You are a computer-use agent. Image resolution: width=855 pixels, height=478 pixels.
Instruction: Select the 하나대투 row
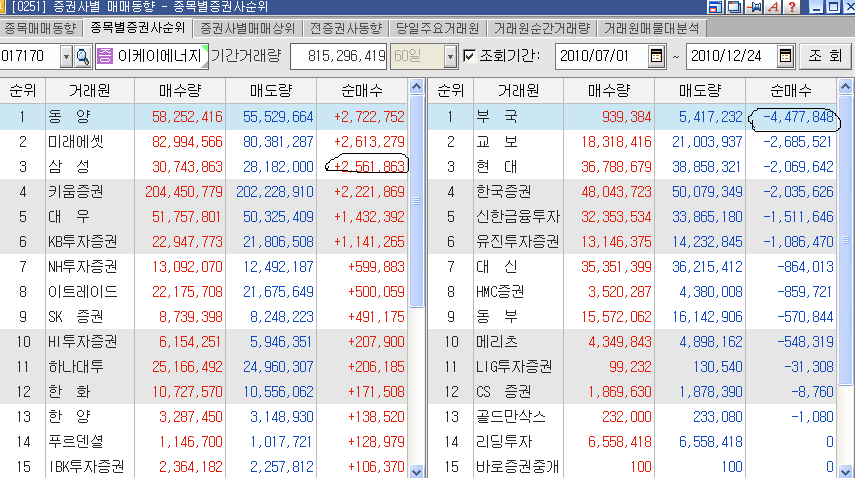(x=203, y=367)
